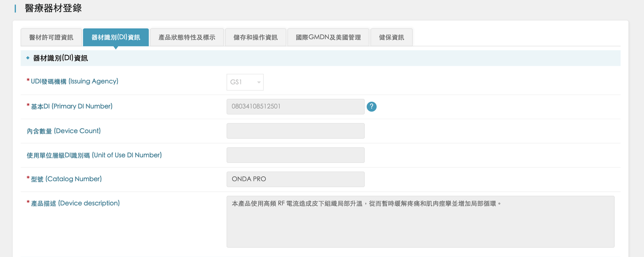Screen dimensions: 644x257
Task: Open the 醫材許可證資訊 tab
Action: click(x=51, y=37)
